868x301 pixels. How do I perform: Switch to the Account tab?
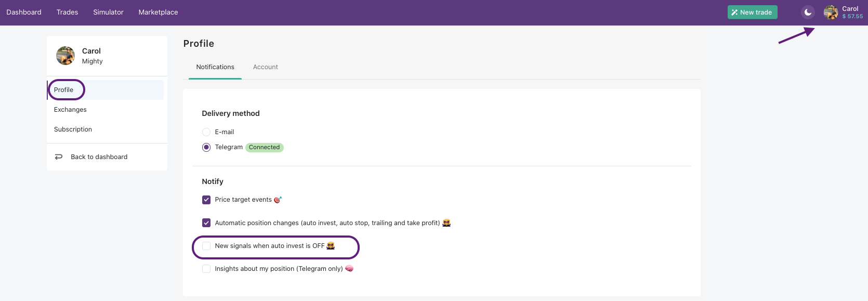click(265, 67)
